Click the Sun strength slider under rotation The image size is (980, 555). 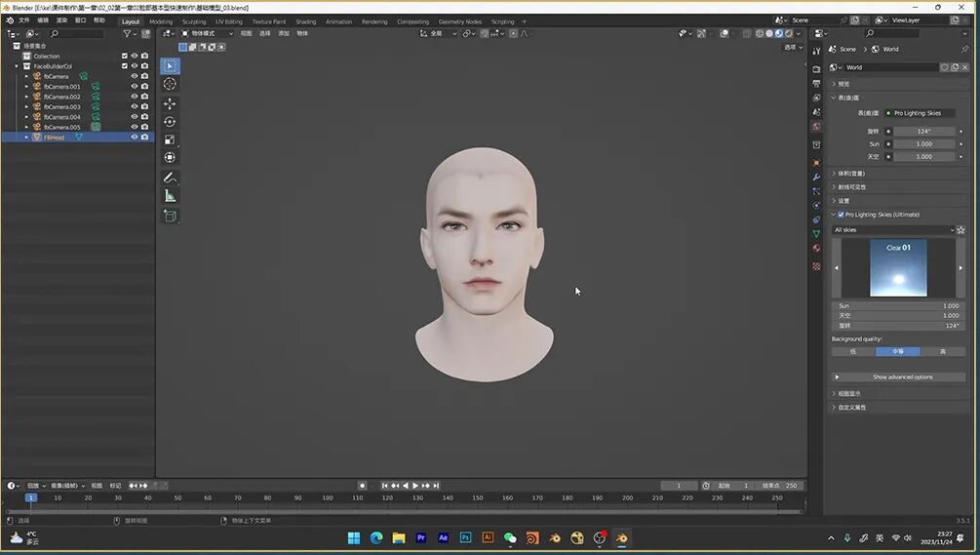(x=923, y=143)
